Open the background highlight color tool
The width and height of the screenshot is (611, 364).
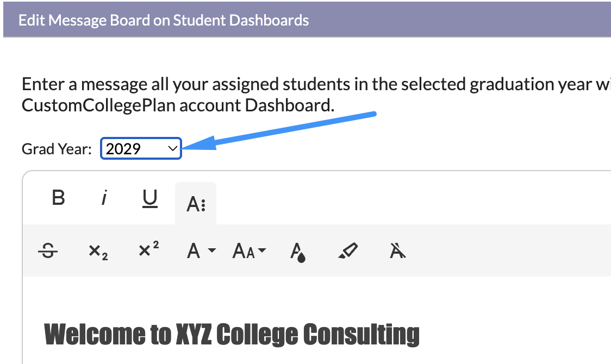pyautogui.click(x=347, y=251)
